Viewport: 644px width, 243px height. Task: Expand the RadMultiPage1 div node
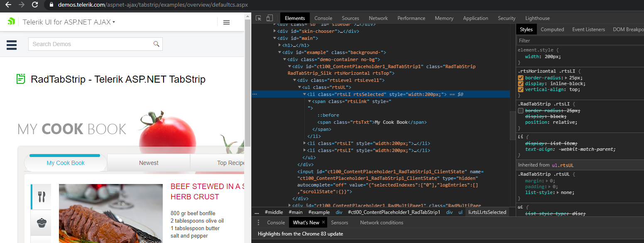[289, 205]
